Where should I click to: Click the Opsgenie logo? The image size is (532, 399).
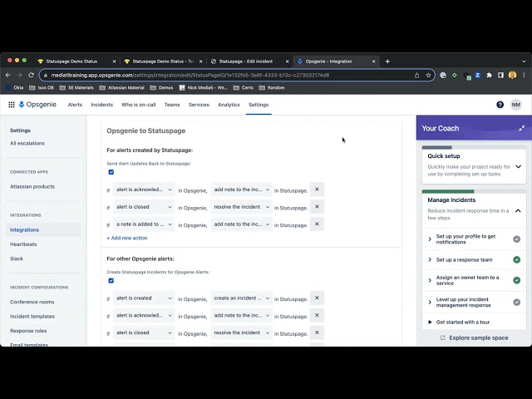coord(37,105)
